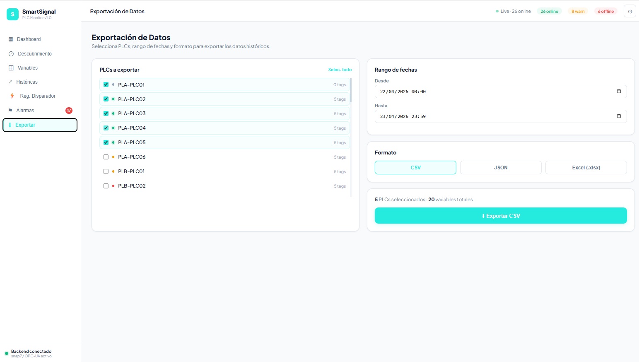Navigate to Históricas

tap(40, 82)
